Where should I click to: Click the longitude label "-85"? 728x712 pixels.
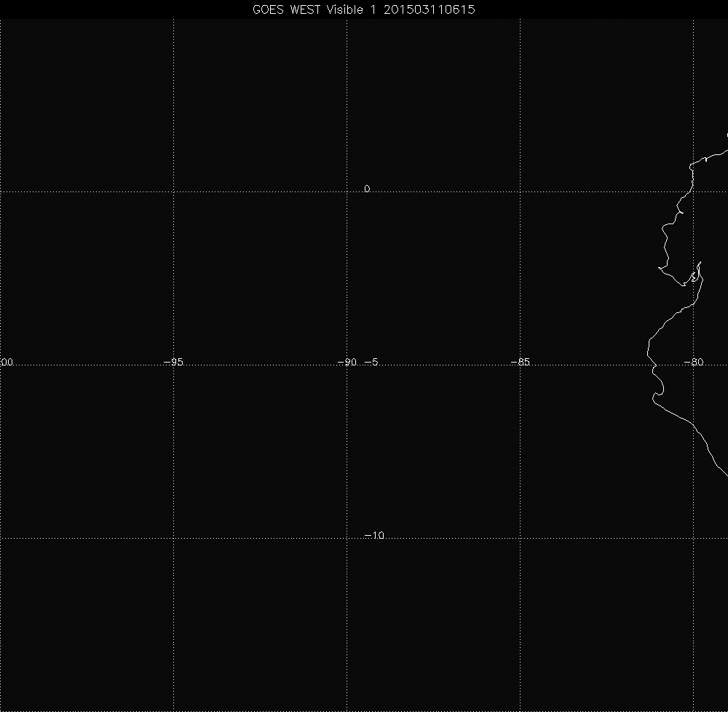point(520,362)
